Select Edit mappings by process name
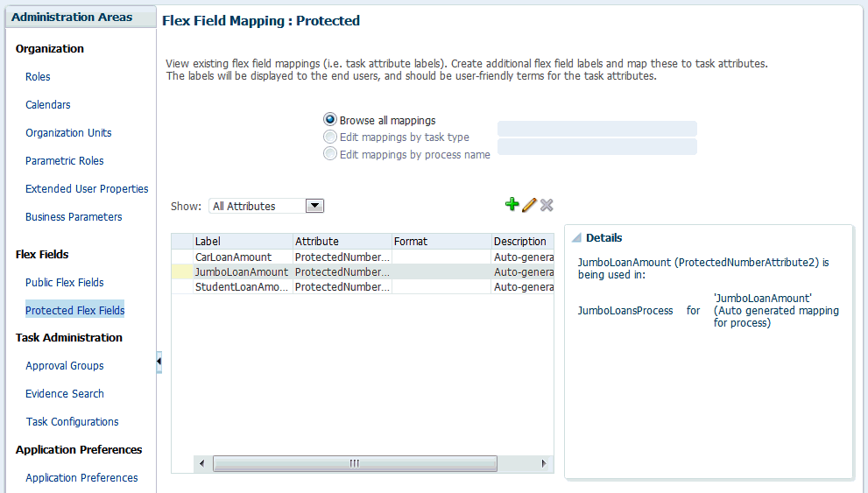 click(330, 154)
